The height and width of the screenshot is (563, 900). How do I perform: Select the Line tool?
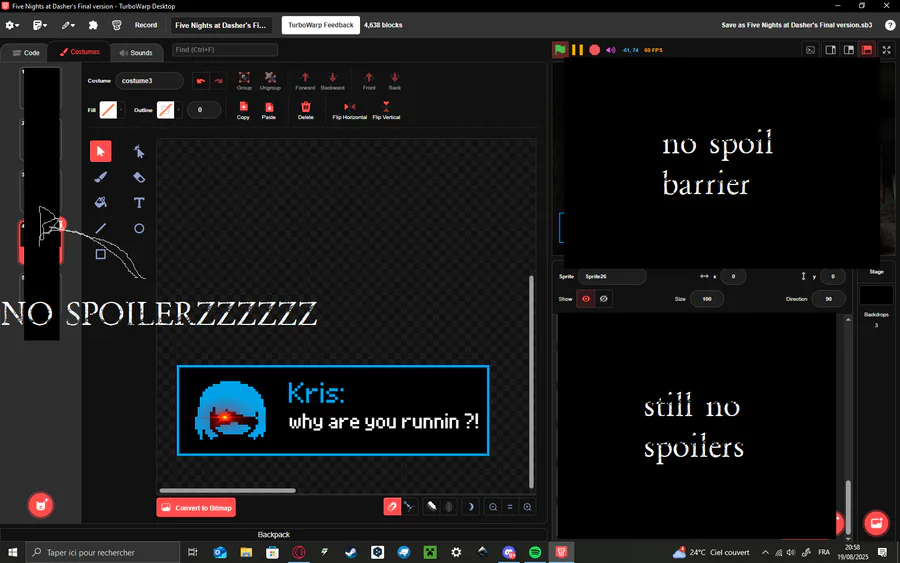[x=100, y=228]
